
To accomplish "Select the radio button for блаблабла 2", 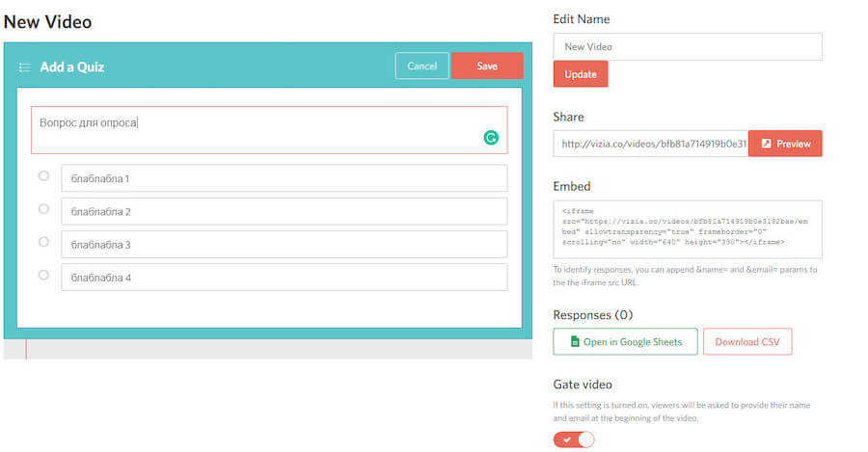I will point(43,209).
